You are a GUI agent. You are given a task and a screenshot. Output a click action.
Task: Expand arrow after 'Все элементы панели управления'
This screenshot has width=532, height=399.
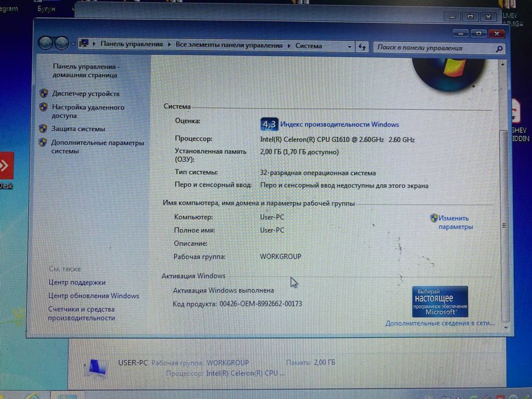point(289,46)
